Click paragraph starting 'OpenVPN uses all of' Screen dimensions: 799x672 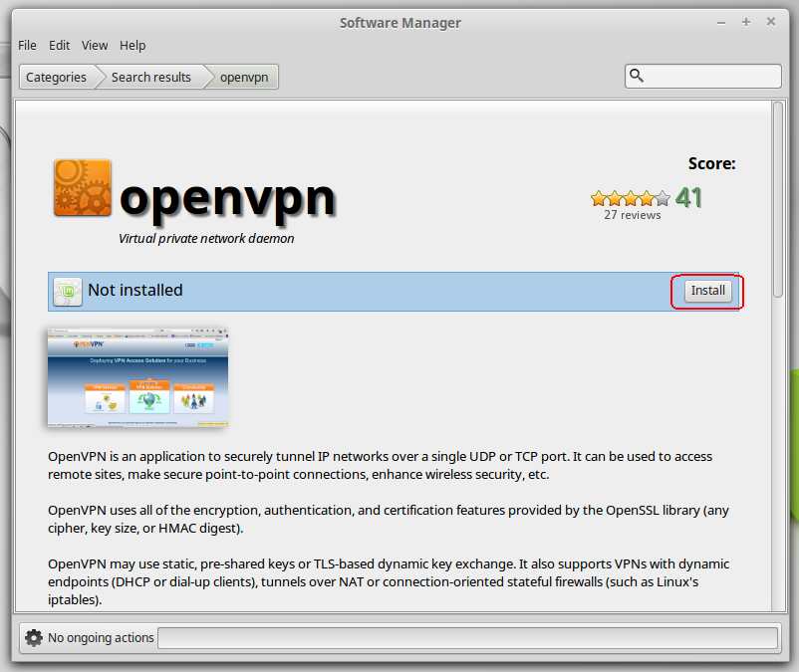pos(389,519)
